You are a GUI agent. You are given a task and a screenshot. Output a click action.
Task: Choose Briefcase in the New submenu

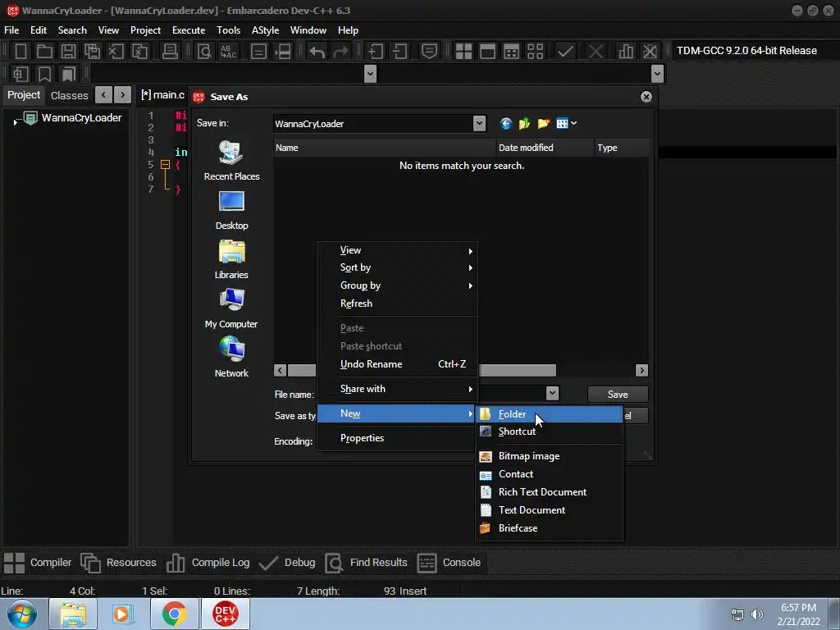(x=549, y=528)
